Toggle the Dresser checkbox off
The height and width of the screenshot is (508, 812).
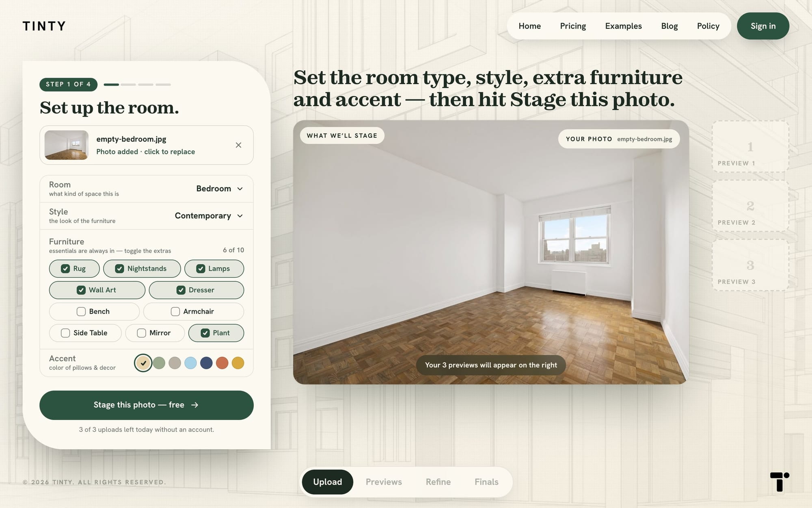tap(197, 290)
